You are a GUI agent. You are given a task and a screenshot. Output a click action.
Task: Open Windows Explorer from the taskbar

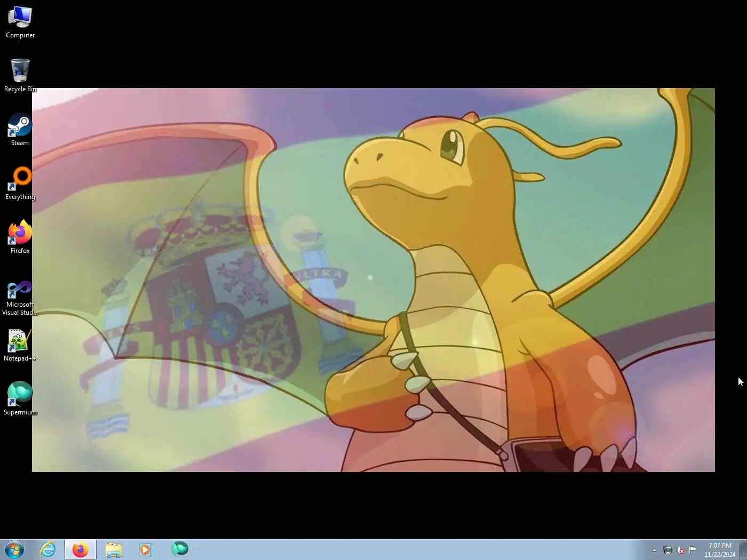pos(114,549)
